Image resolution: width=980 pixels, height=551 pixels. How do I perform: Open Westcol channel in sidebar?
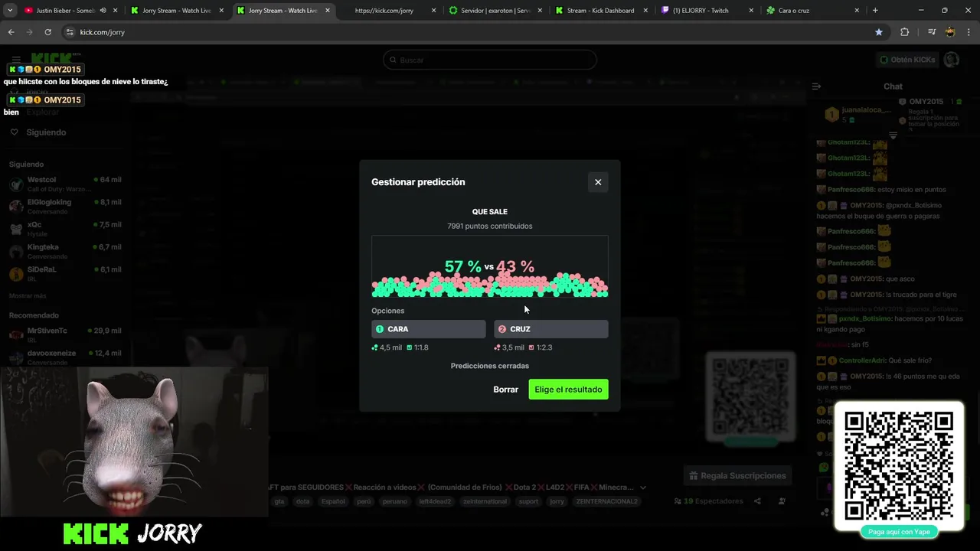click(x=65, y=184)
